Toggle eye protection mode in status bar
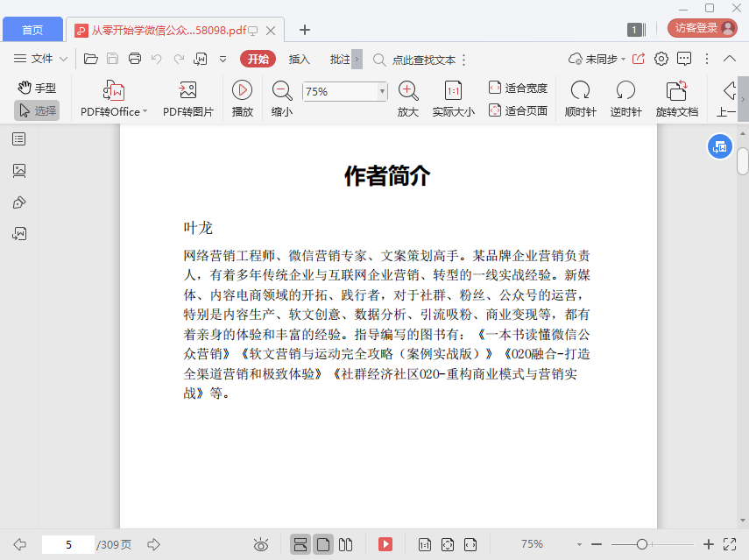 260,544
